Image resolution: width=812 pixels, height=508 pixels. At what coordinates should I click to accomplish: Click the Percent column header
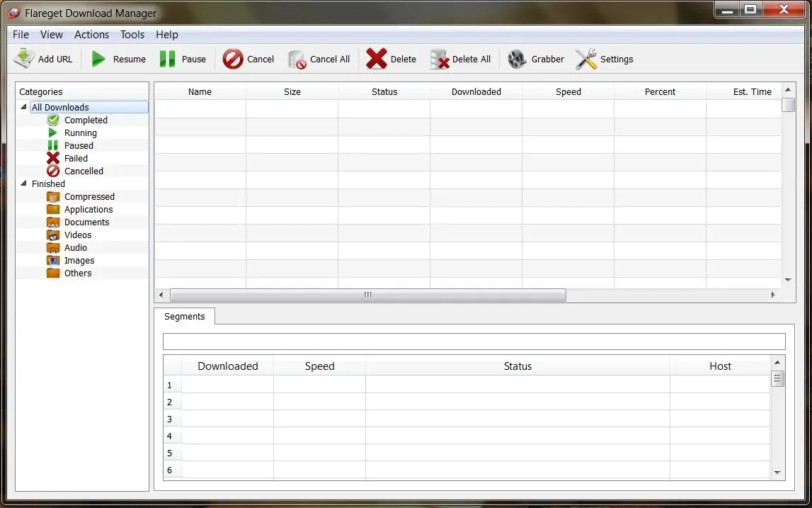(661, 91)
